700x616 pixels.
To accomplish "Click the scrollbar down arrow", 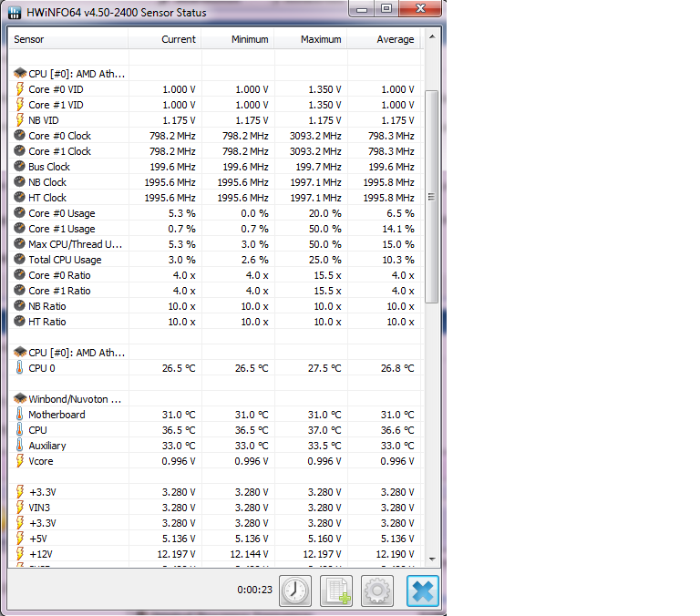I will click(x=432, y=559).
